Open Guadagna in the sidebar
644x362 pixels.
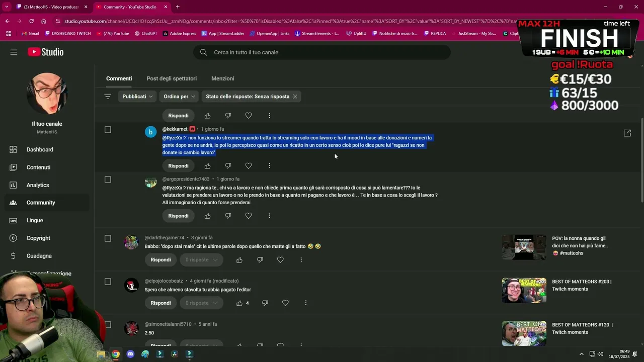click(x=46, y=256)
